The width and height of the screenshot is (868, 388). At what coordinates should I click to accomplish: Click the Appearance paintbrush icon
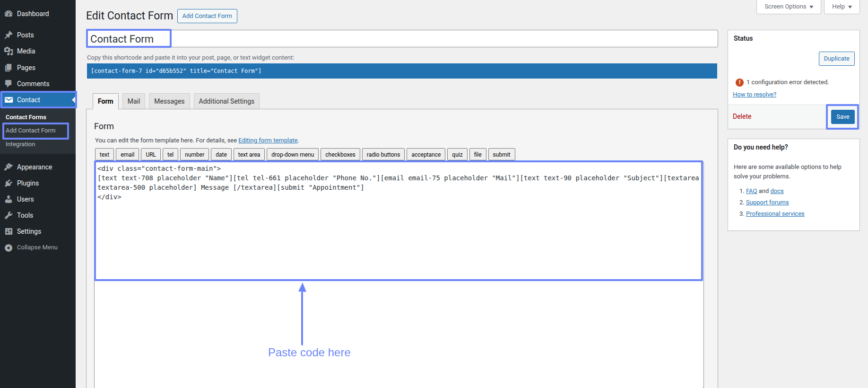tap(9, 167)
